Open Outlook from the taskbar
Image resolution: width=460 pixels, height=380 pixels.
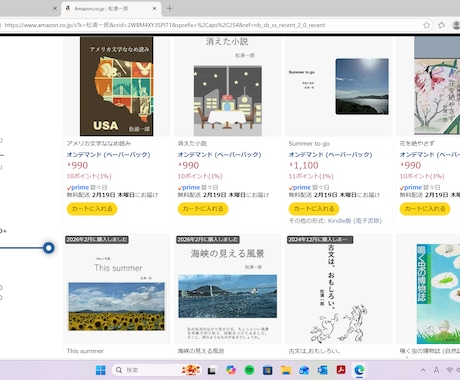322,370
